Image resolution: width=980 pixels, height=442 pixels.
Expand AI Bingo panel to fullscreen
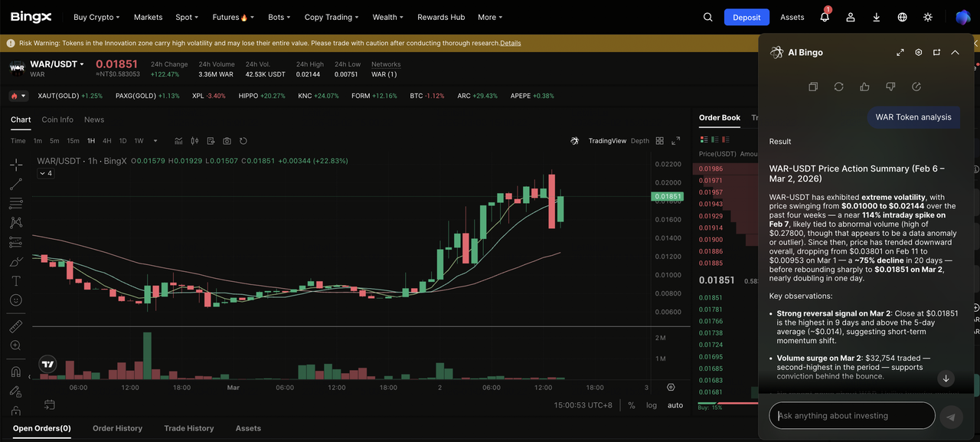point(900,52)
